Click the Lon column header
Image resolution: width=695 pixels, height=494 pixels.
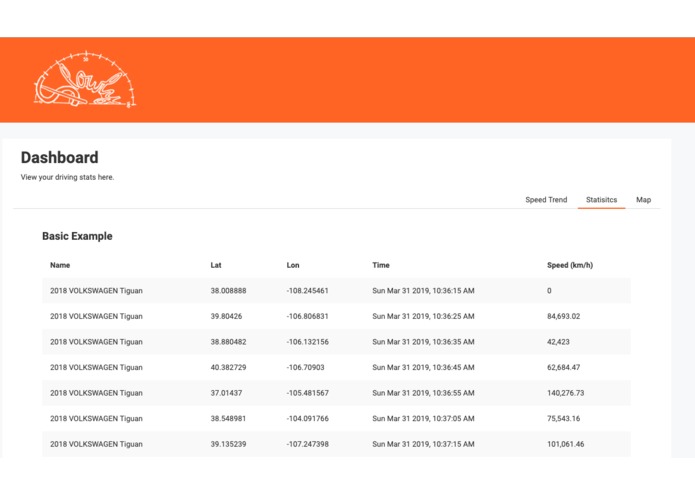pyautogui.click(x=293, y=265)
